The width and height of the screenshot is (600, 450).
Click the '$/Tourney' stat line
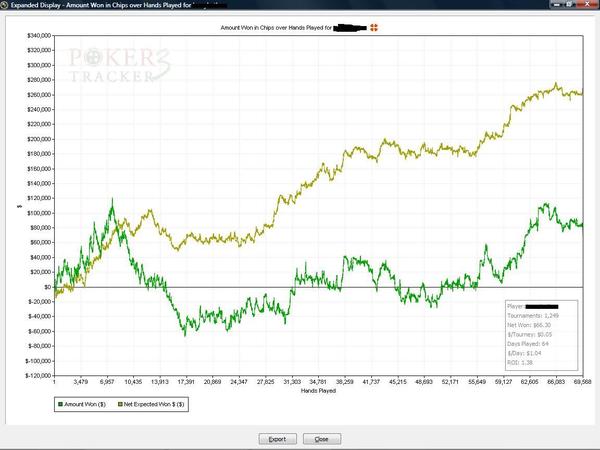[x=530, y=334]
